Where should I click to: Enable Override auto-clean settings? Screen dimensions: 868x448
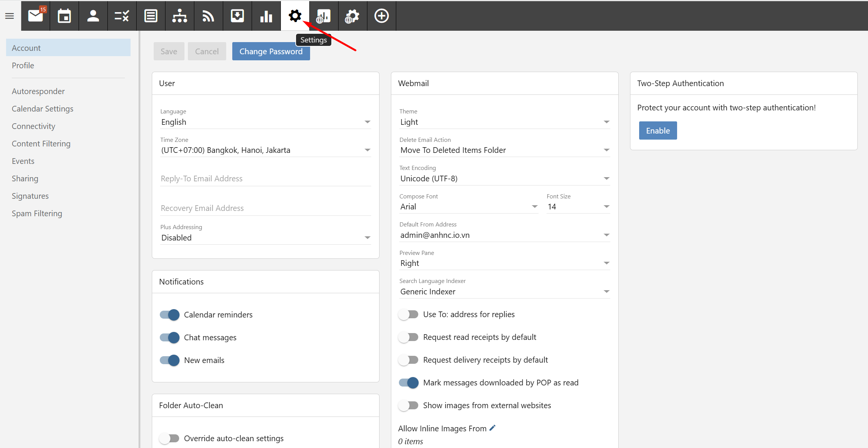pyautogui.click(x=170, y=439)
